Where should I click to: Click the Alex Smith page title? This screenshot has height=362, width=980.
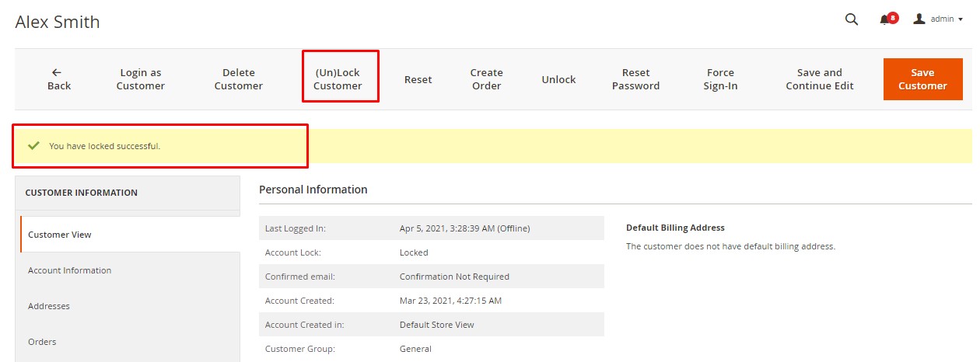click(58, 22)
